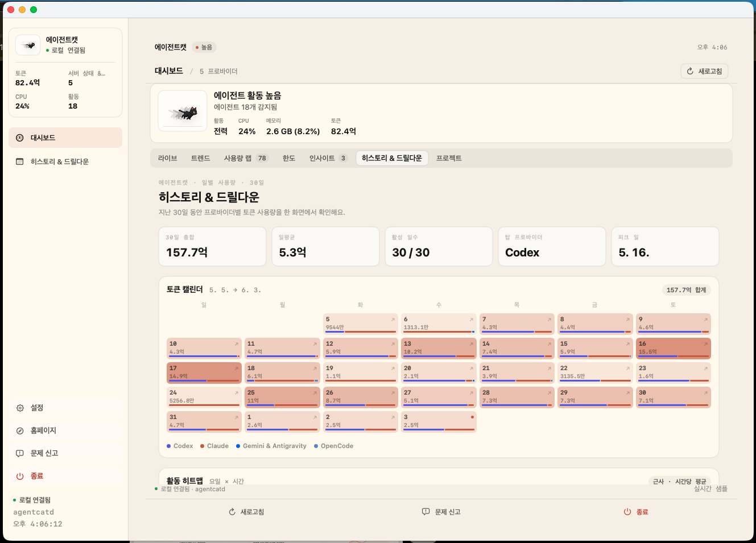The width and height of the screenshot is (756, 543).
Task: Click the sidebar CPU 24% value
Action: (22, 106)
